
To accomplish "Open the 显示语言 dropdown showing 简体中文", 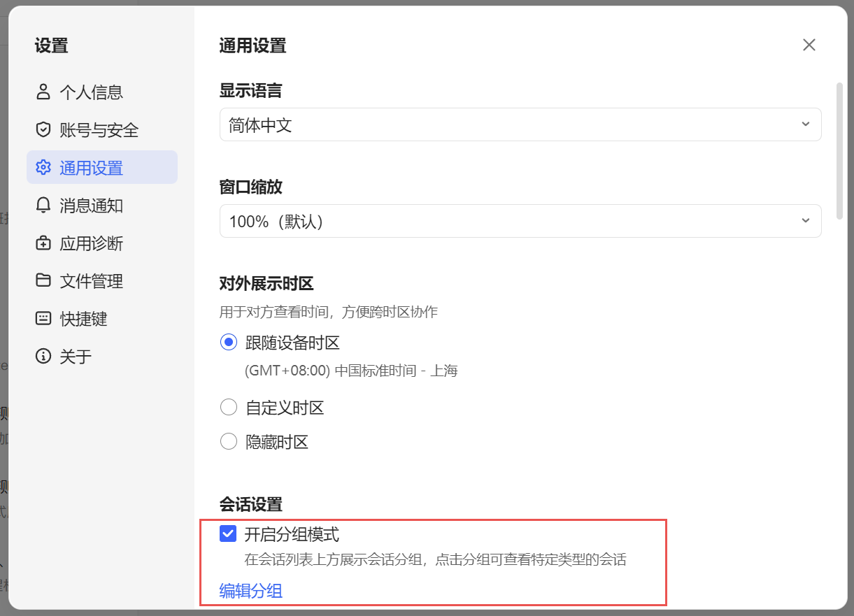I will (520, 124).
